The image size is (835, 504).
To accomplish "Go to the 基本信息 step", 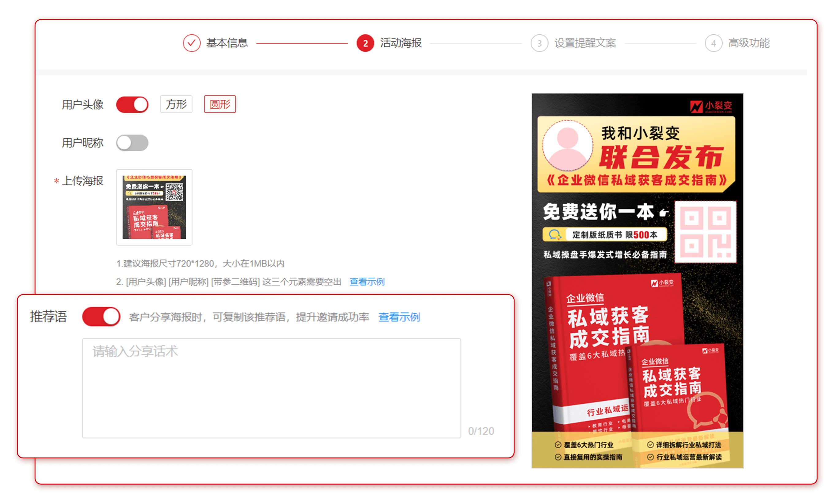I will (227, 43).
